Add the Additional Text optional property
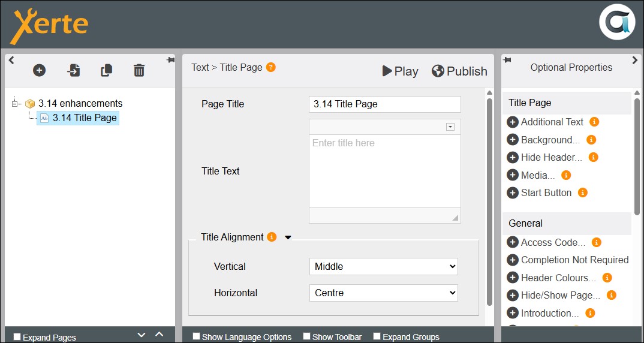Screen dimensions: 644x343 tap(513, 122)
